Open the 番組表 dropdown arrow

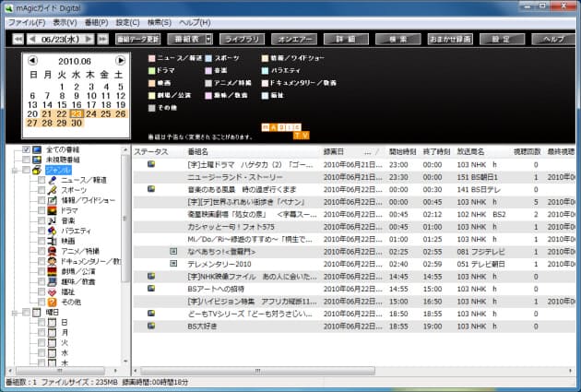(208, 39)
